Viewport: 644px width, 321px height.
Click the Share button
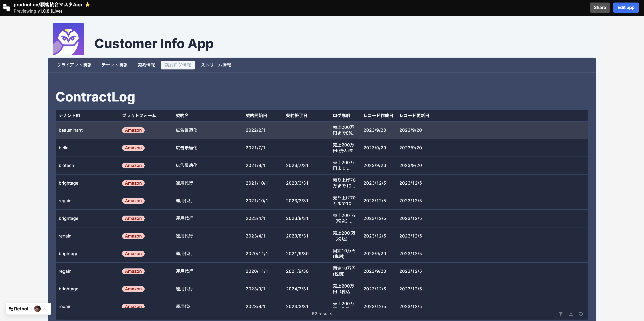[600, 8]
